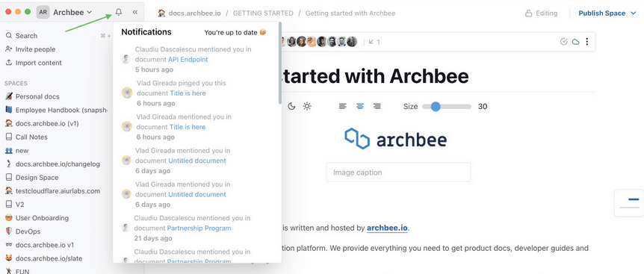Open Partnership Program link dated 21 days ago

[x=199, y=228]
